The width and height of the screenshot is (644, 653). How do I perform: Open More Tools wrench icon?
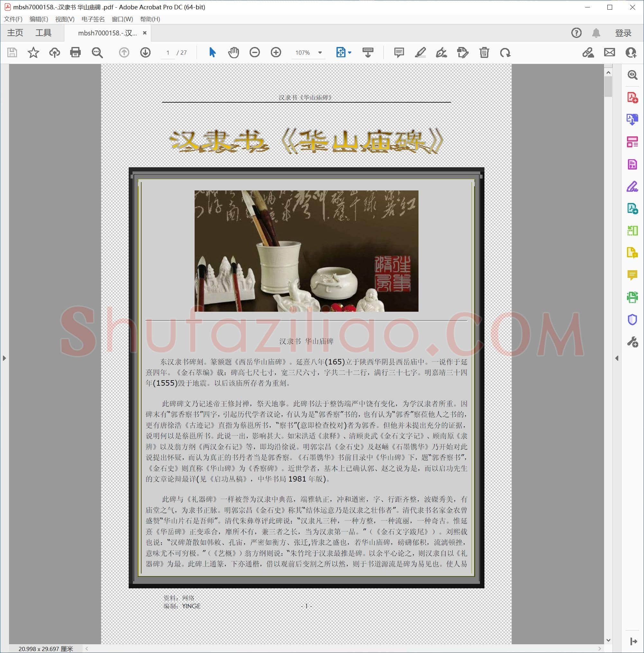tap(632, 342)
